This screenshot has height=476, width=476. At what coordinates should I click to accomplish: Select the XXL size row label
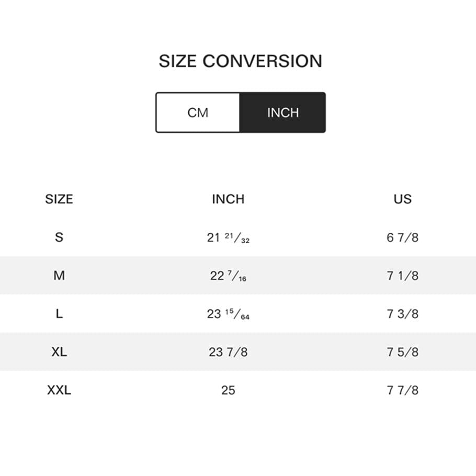click(x=59, y=390)
